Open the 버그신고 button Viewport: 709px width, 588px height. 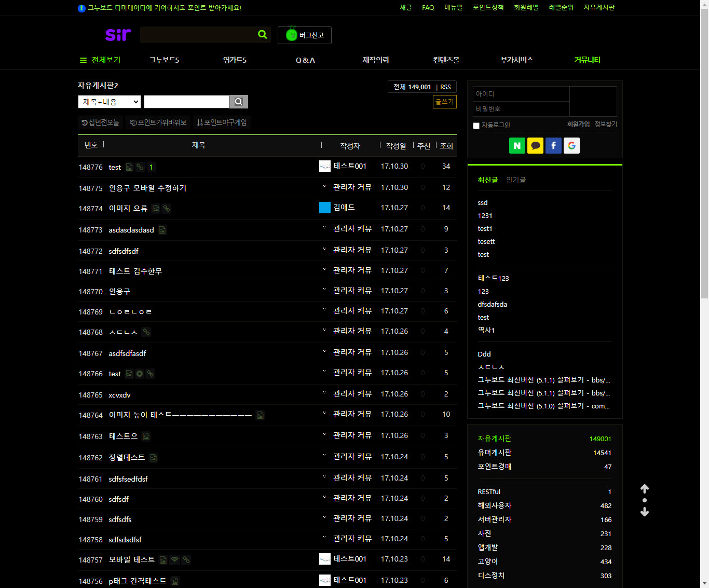pos(305,35)
